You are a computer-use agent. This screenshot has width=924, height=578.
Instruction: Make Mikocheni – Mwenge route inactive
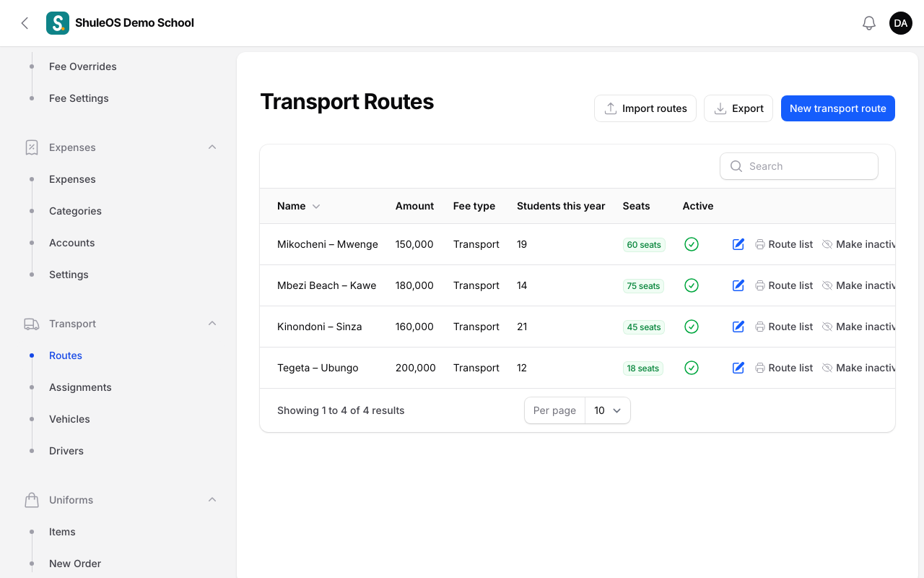(858, 244)
